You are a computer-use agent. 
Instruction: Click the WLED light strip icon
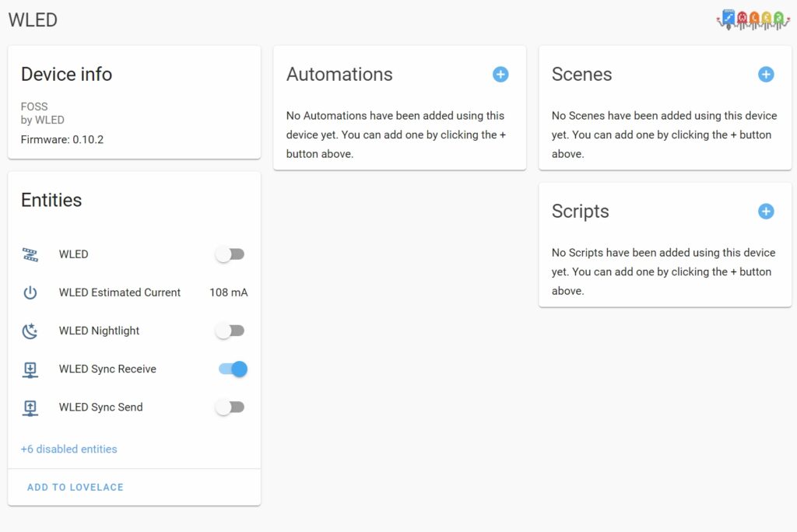point(30,254)
